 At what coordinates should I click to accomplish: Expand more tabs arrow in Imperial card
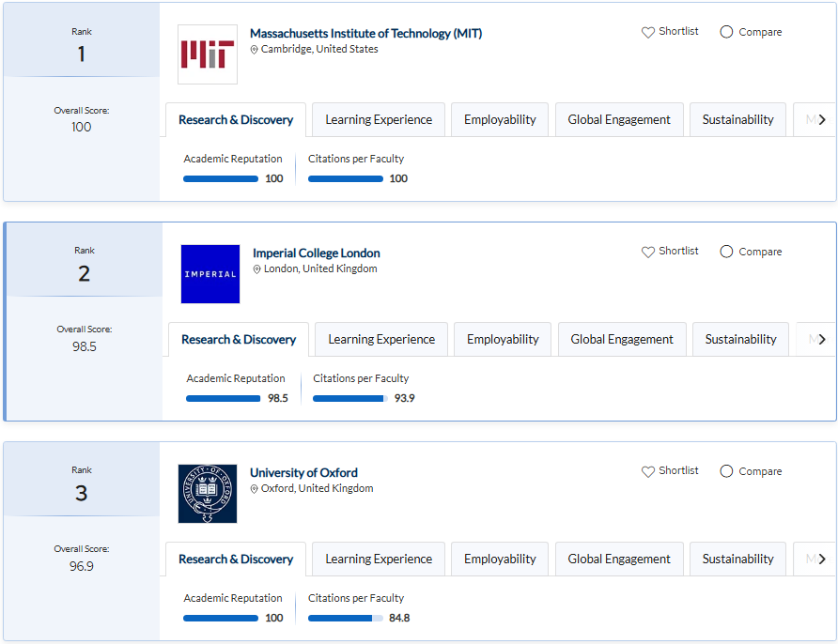[822, 339]
